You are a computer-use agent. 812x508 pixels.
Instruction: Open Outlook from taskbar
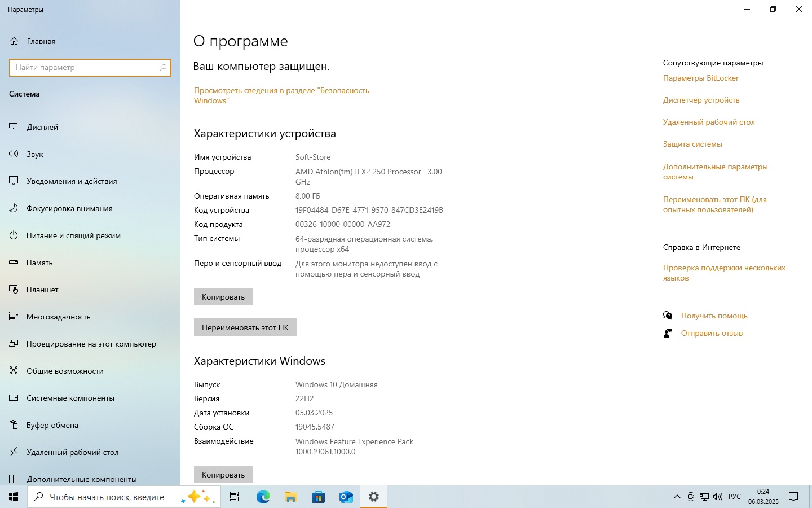(x=346, y=497)
